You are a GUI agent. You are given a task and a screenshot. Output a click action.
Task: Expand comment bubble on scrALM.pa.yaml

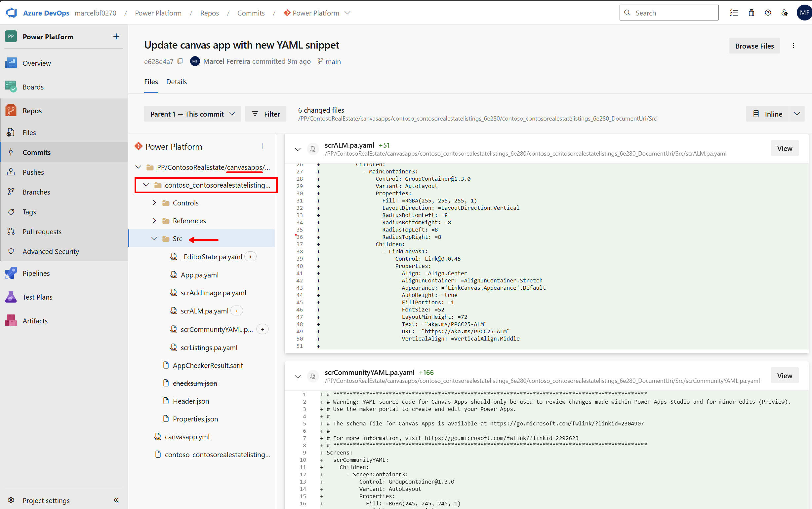237,310
